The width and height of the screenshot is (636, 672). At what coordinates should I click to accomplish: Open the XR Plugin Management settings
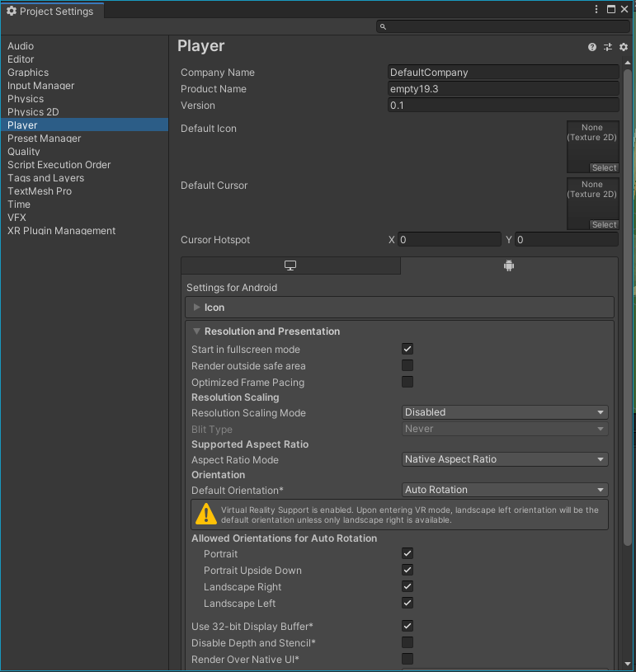pos(61,230)
